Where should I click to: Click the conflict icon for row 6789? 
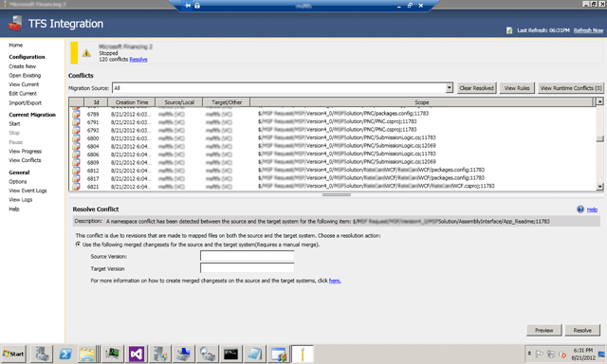[76, 114]
